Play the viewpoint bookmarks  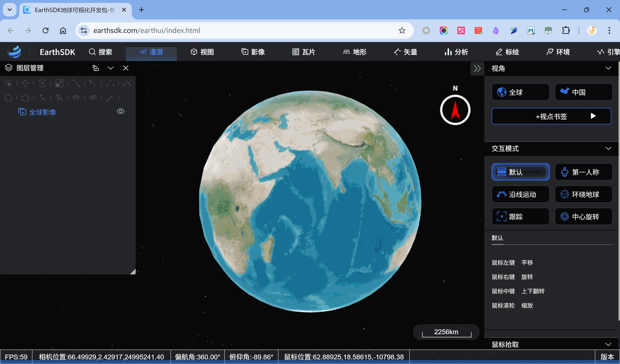tap(593, 116)
